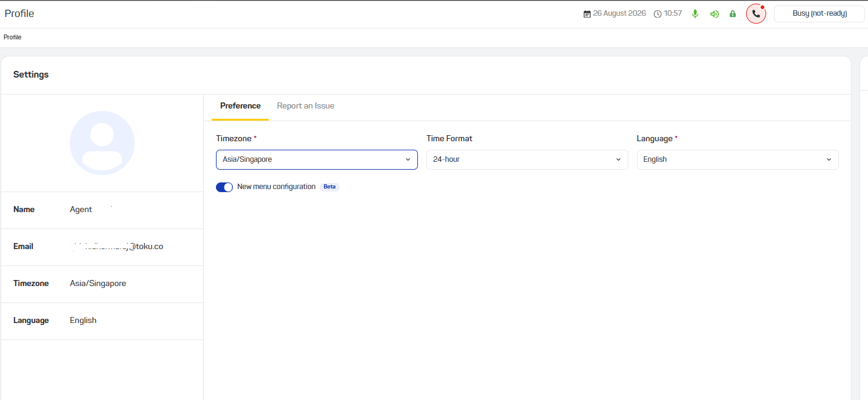Click the New menu configuration label
Screen dimensions: 868x400
pos(276,187)
